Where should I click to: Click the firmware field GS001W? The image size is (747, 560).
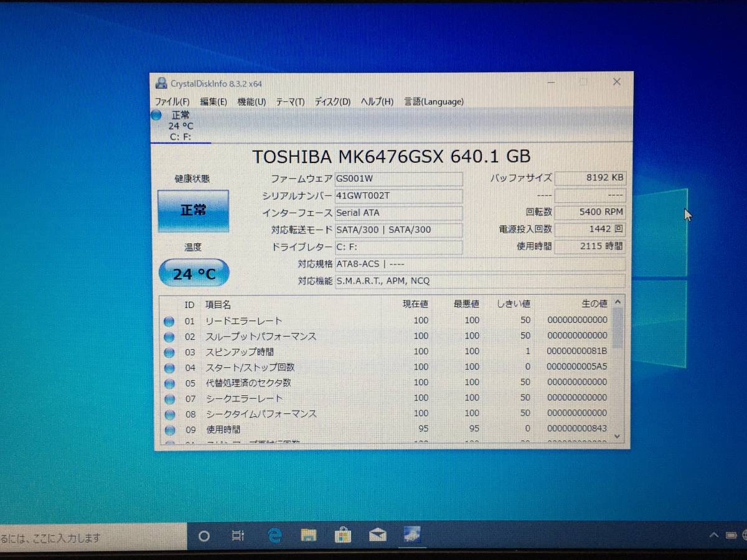[x=398, y=179]
